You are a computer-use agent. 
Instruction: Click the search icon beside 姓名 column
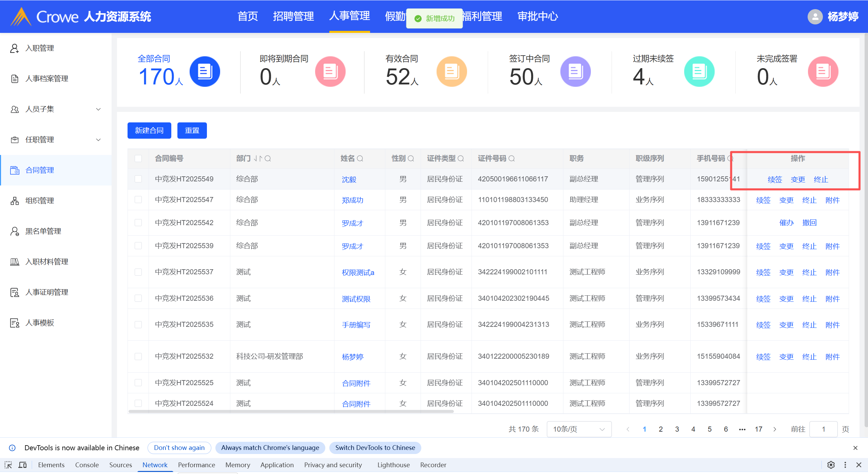click(360, 158)
